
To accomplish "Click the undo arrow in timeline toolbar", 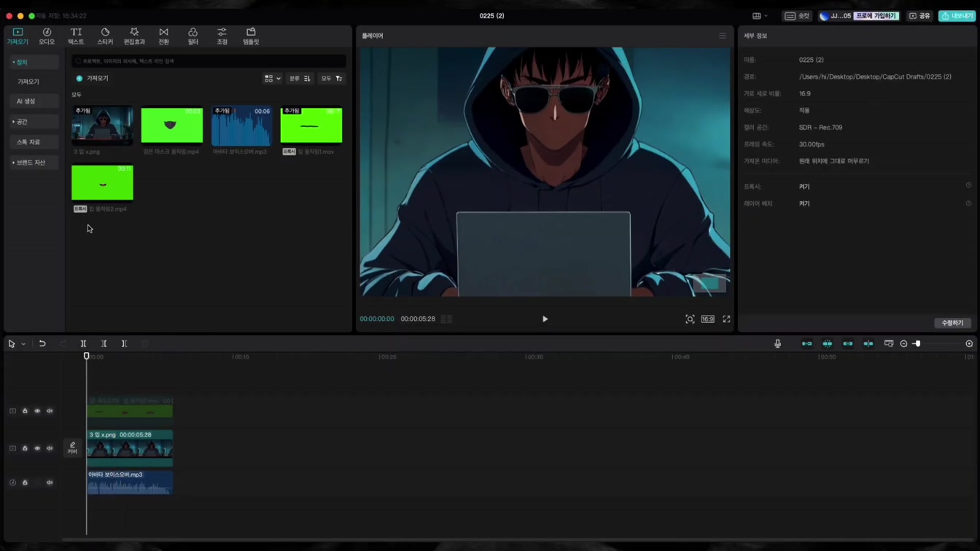I will pyautogui.click(x=42, y=344).
